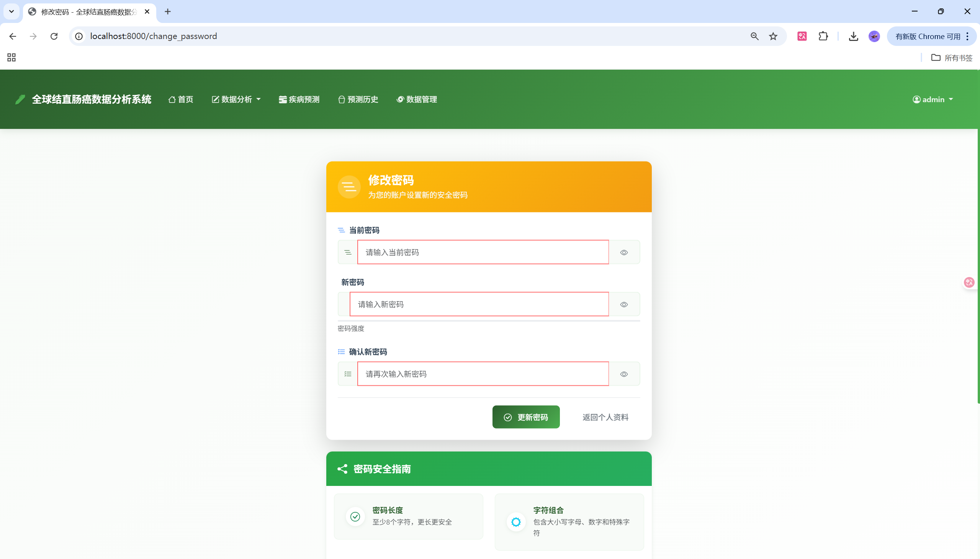This screenshot has height=559, width=980.
Task: Reveal the new password using the eye toggle
Action: tap(624, 304)
